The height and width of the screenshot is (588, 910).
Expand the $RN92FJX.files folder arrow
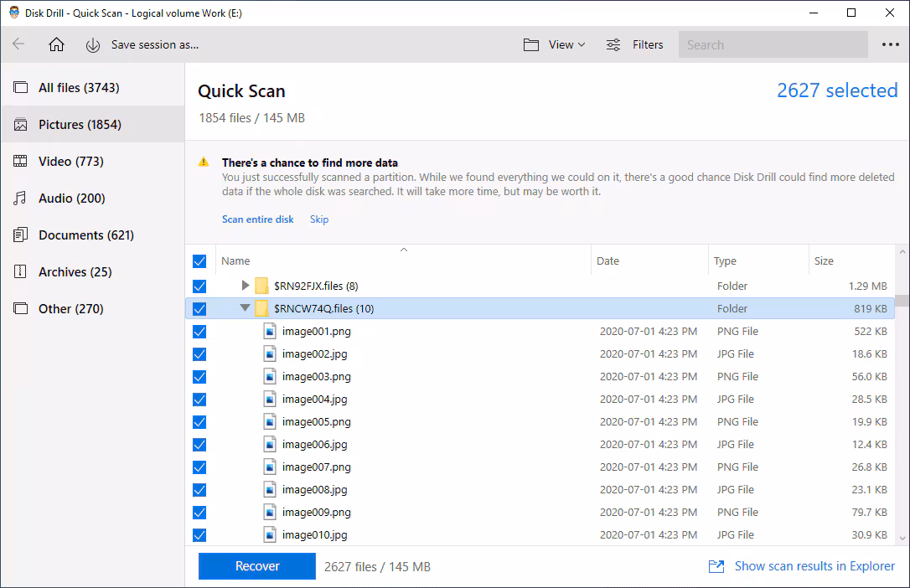(x=246, y=286)
